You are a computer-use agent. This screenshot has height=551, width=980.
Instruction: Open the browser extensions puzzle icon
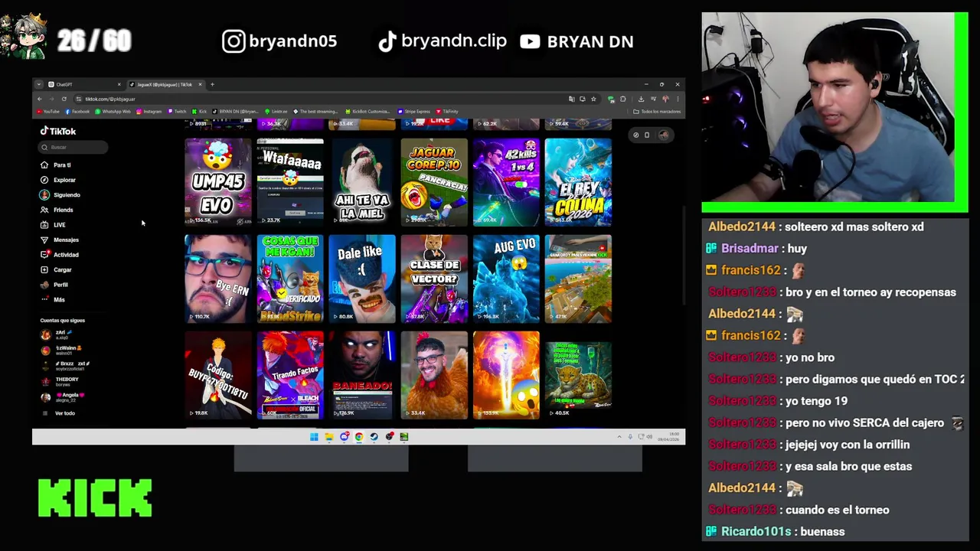click(x=622, y=99)
